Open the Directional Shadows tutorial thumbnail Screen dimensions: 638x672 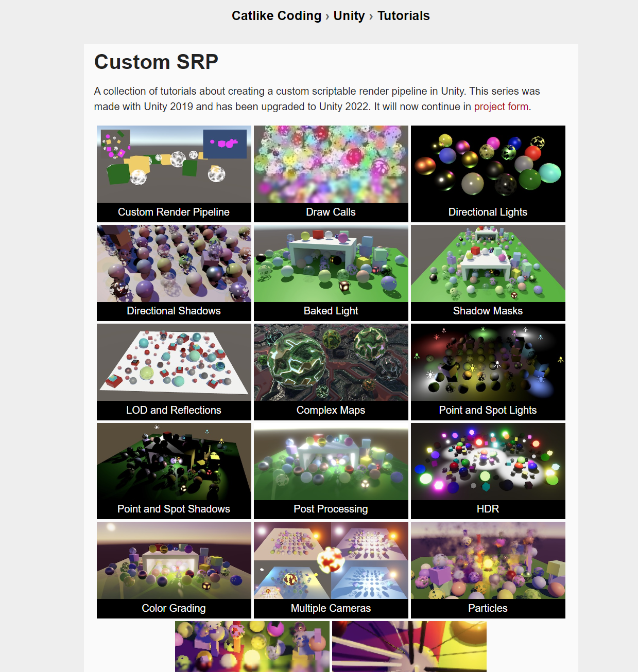pyautogui.click(x=174, y=273)
